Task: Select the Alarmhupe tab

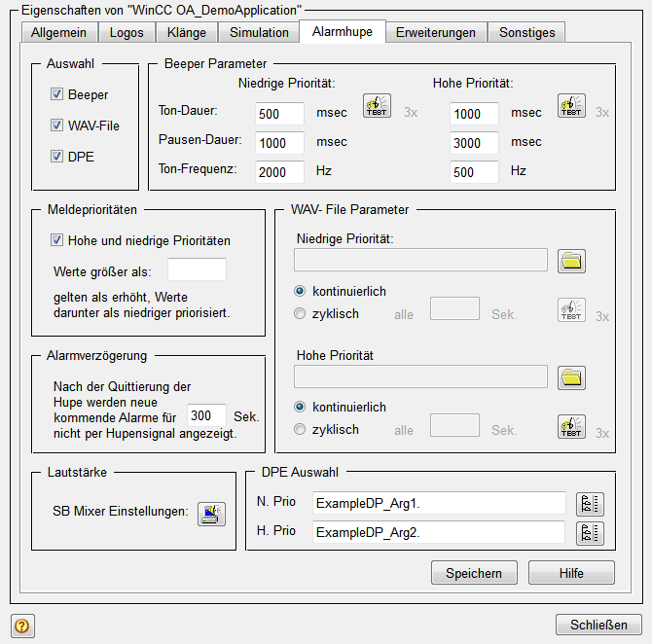Action: pos(343,31)
